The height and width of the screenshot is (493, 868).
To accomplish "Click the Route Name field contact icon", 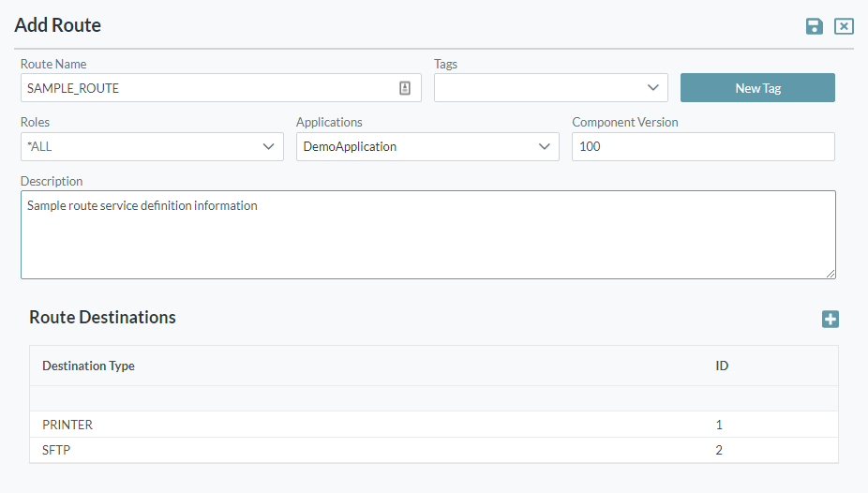I will [x=405, y=88].
